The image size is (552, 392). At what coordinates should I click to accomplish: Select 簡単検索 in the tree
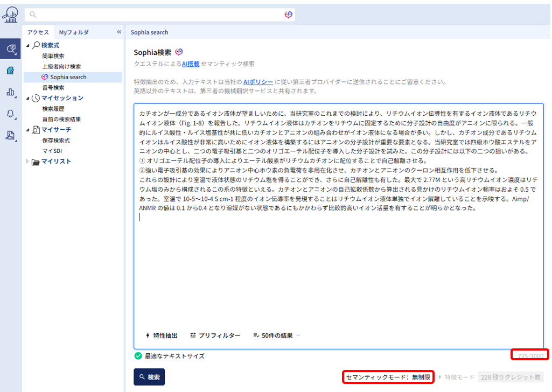point(53,56)
